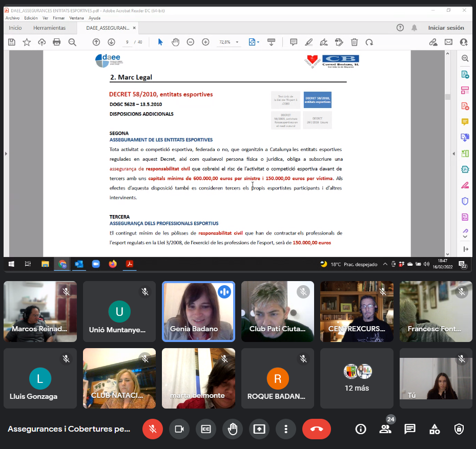Viewport: 476px width, 449px height.
Task: Open the activities panel
Action: pyautogui.click(x=434, y=429)
